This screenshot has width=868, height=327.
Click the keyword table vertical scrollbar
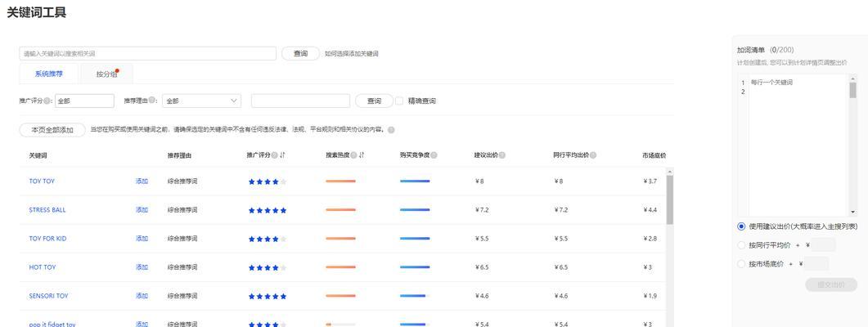670,199
